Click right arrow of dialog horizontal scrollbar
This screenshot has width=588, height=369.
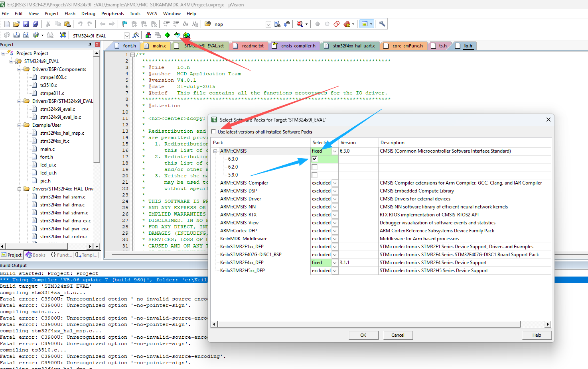(548, 324)
